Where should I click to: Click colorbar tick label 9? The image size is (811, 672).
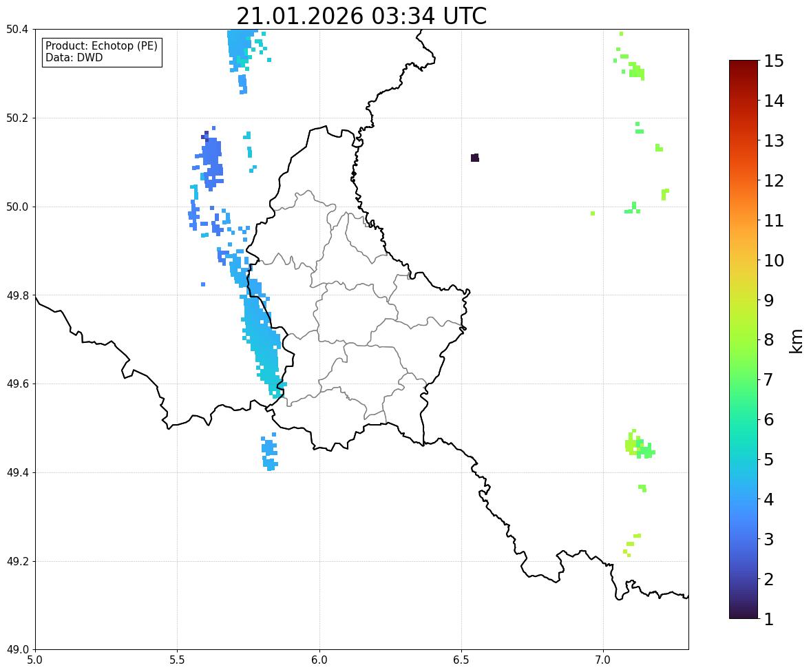(769, 300)
